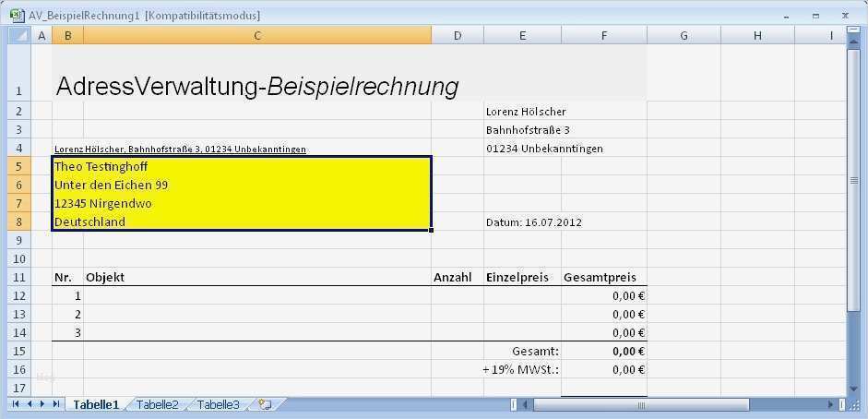Click horizontal scrollbar left arrow
868x419 pixels.
(526, 405)
